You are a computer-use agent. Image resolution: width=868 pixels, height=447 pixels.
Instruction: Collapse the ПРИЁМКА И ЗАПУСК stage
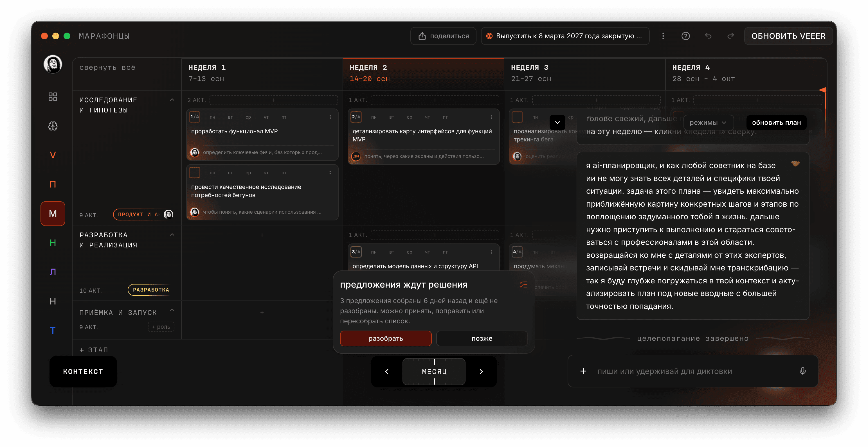point(172,310)
